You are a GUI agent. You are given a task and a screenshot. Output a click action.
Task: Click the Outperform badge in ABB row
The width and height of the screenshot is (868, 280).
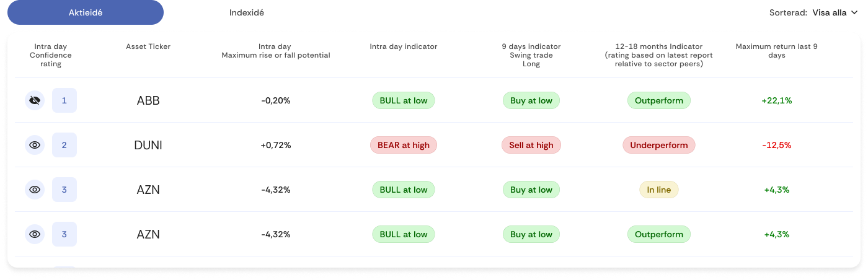[x=658, y=100]
